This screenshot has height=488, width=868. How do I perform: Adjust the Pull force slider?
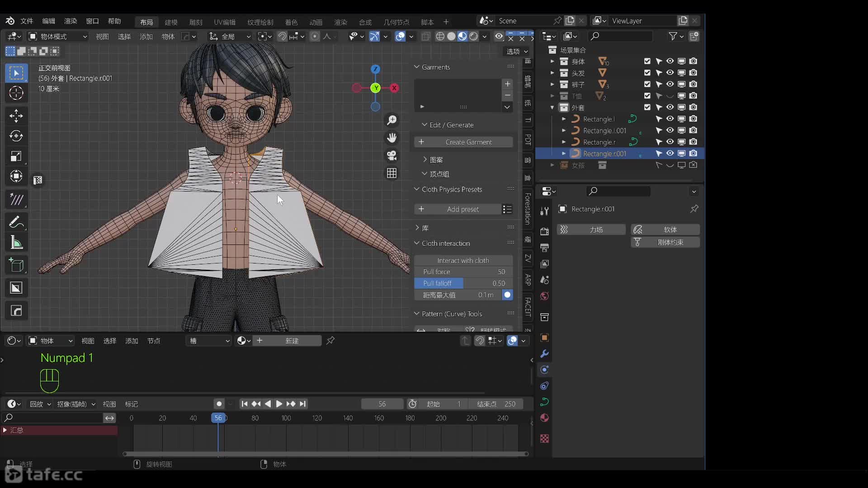coord(463,272)
